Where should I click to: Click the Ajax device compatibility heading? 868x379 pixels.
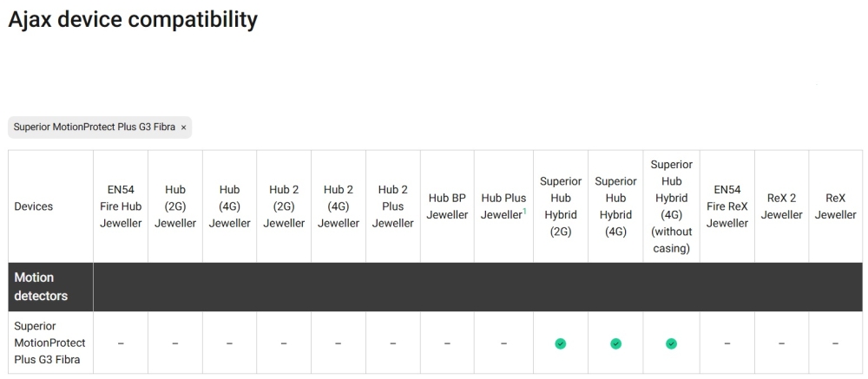pos(133,19)
